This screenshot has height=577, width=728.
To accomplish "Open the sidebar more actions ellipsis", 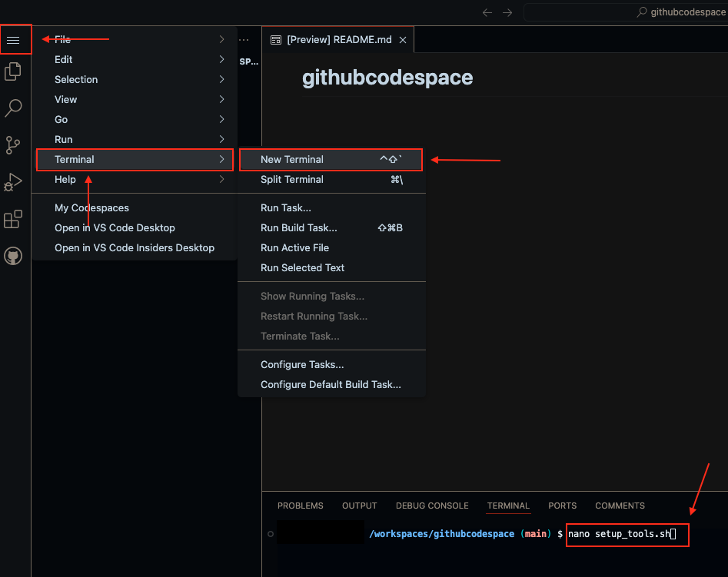I will point(244,40).
